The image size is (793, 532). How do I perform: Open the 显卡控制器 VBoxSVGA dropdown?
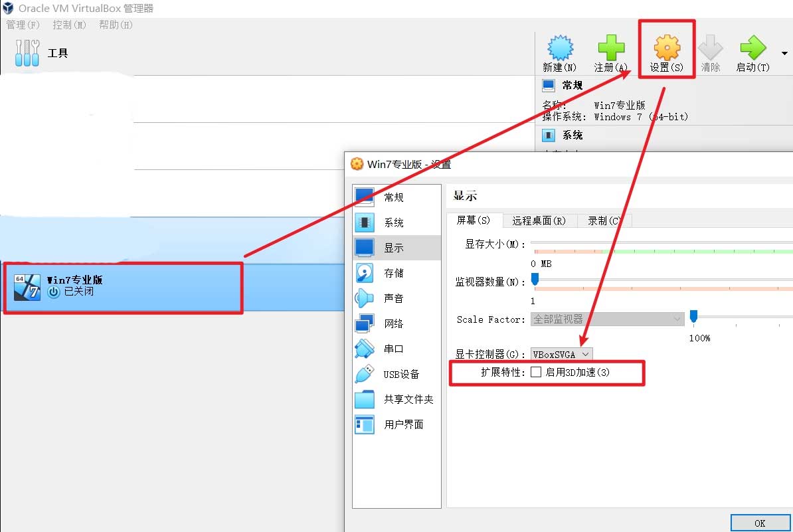[561, 355]
